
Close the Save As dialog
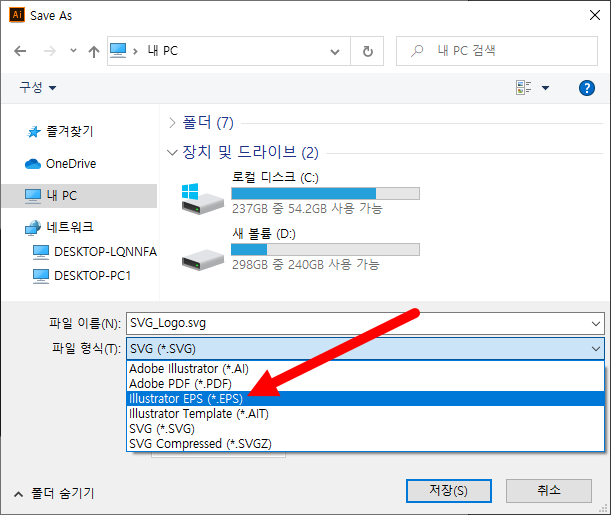[x=595, y=15]
